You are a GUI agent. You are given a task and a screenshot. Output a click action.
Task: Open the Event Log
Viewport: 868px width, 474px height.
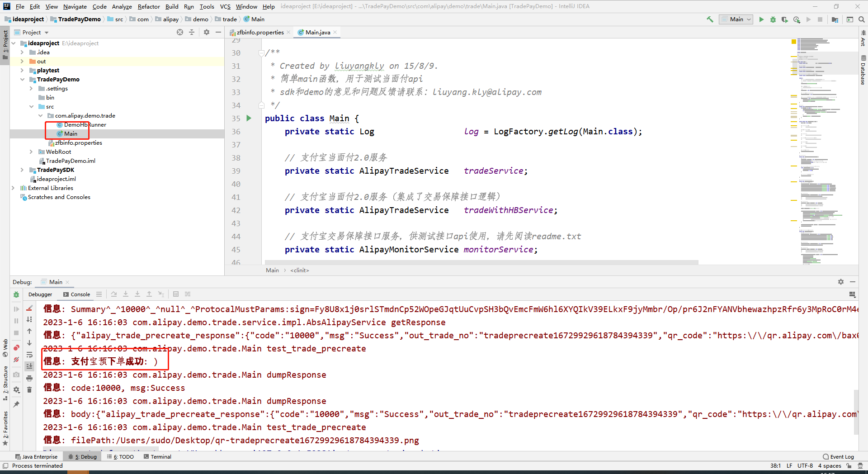click(x=839, y=457)
